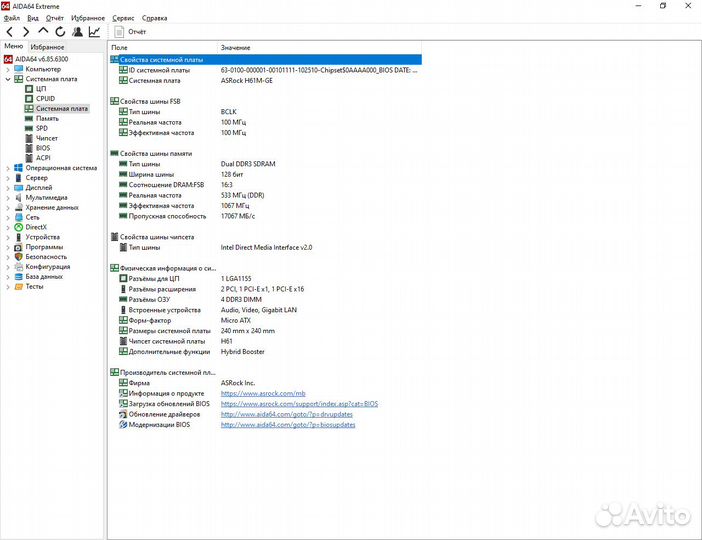The width and height of the screenshot is (702, 540).
Task: Click the Мультимедиа speaker icon
Action: coord(18,197)
